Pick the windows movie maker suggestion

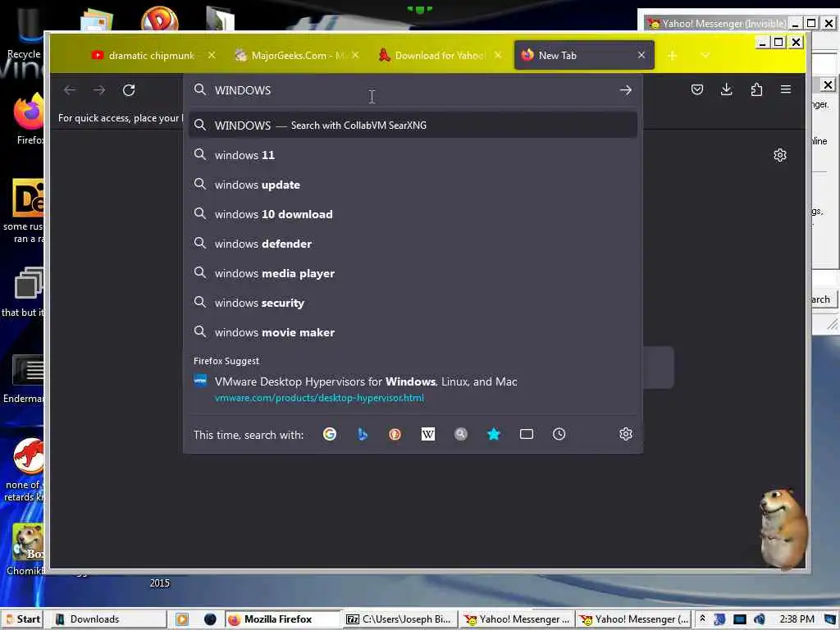(413, 332)
